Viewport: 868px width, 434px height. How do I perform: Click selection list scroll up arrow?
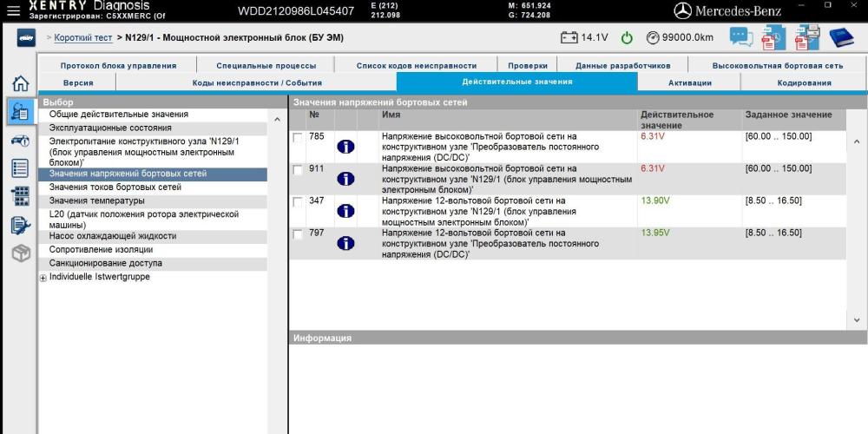(x=278, y=119)
